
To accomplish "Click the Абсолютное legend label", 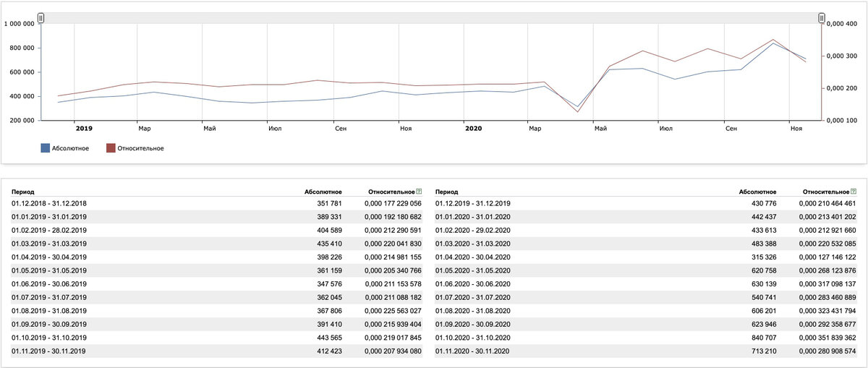I will coord(70,148).
